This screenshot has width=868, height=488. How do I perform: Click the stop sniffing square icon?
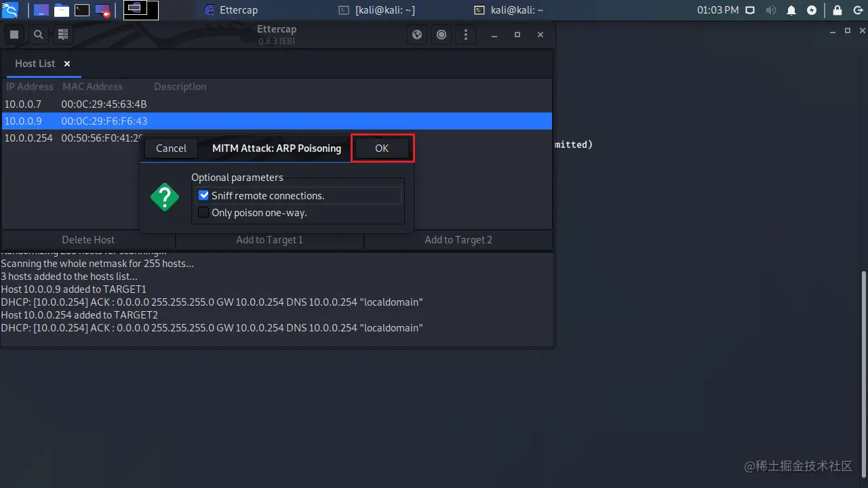14,35
